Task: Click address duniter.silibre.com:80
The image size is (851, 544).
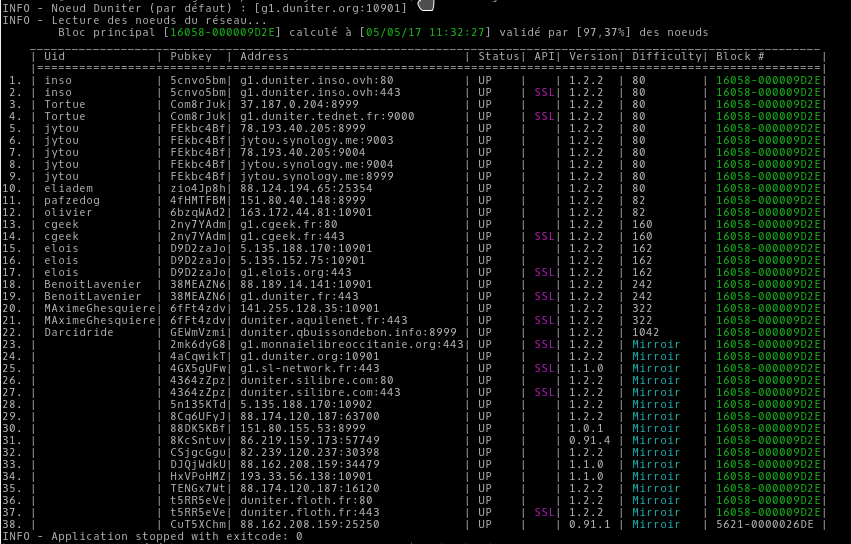Action: tap(317, 380)
